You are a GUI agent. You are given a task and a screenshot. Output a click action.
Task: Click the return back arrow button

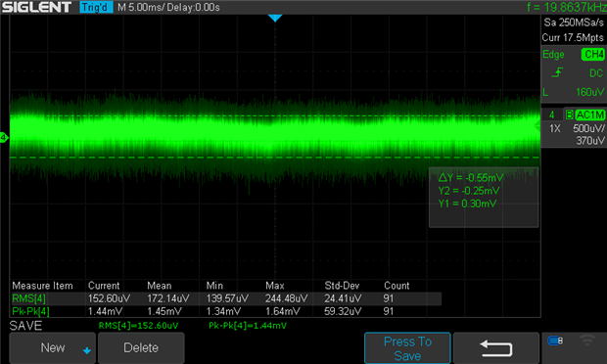496,348
